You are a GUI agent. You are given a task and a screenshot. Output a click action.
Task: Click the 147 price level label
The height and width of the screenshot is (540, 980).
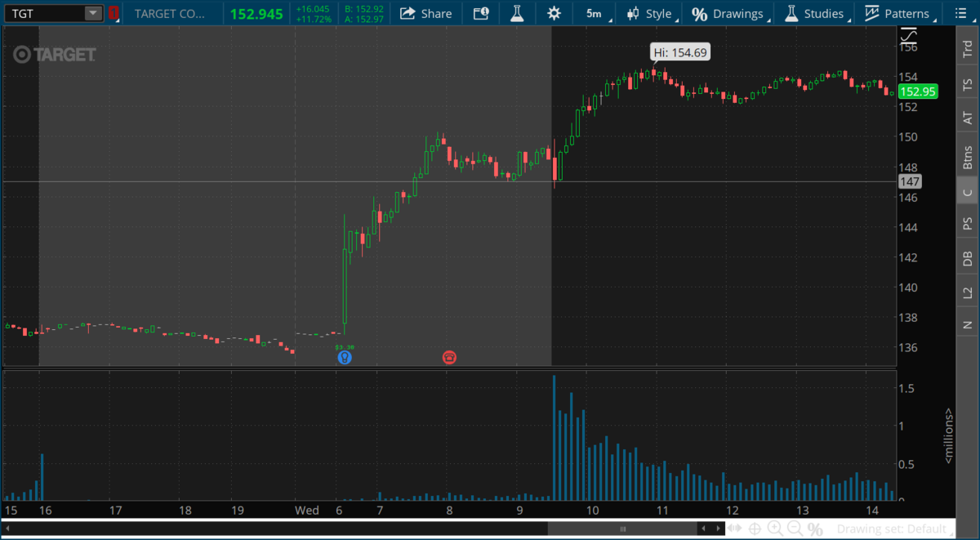[909, 181]
